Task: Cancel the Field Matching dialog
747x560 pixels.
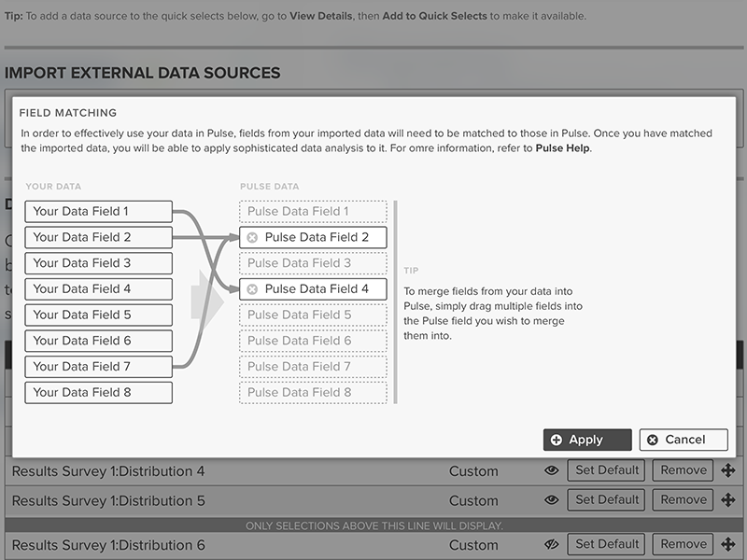Action: click(684, 440)
